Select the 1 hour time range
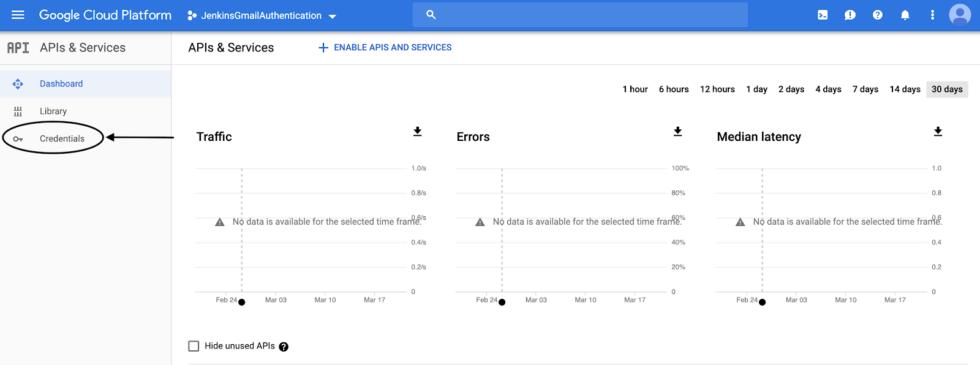 click(635, 89)
